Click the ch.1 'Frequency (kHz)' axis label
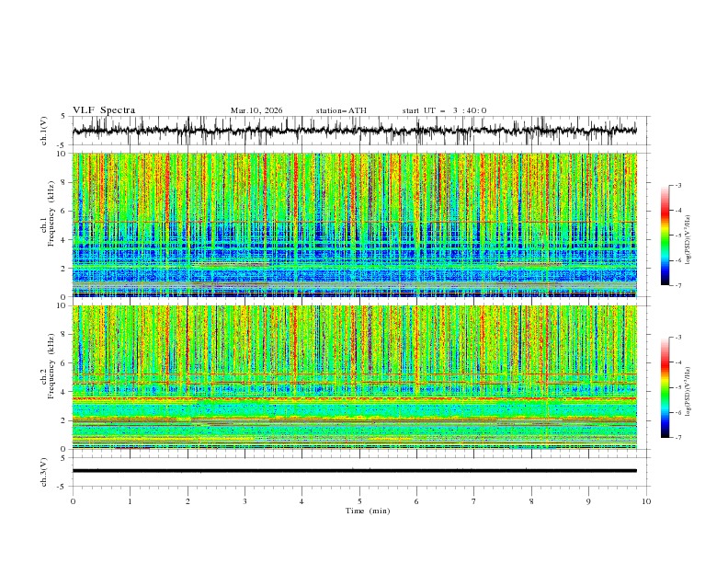 [51, 212]
